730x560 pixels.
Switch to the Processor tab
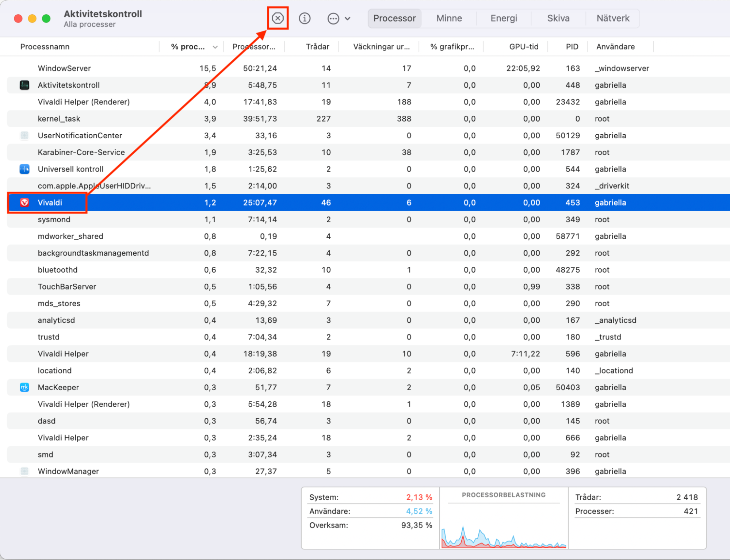click(394, 18)
